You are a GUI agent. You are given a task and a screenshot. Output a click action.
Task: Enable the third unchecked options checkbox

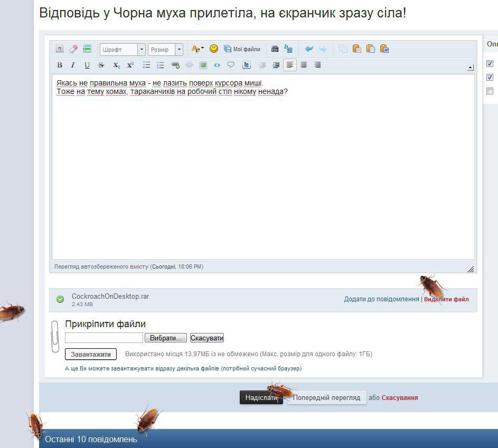490,91
